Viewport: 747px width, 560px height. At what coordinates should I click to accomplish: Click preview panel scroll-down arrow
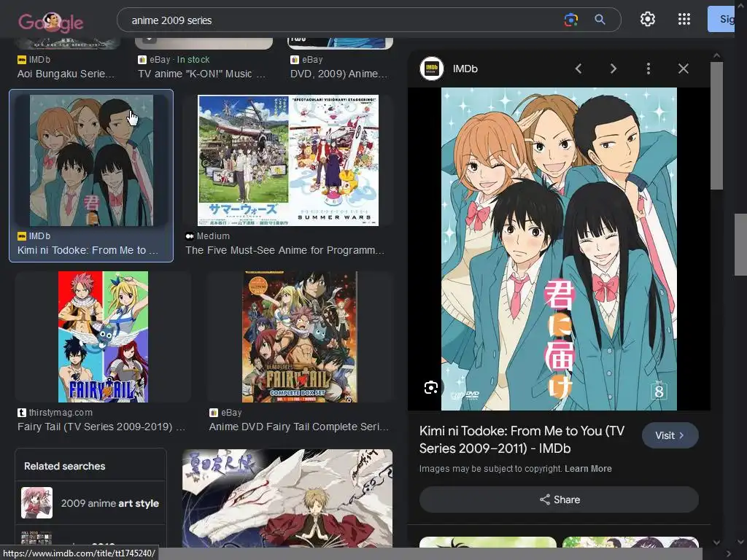point(716,542)
